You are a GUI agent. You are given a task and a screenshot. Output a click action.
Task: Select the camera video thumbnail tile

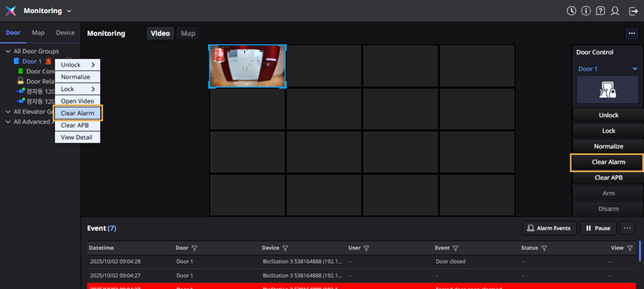click(x=247, y=66)
